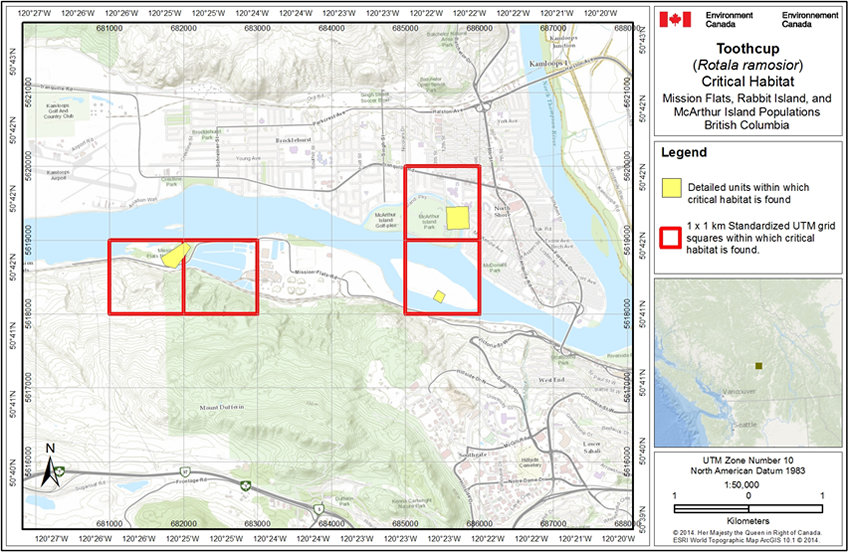850x553 pixels.
Task: Click the black and white scale bar
Action: (x=748, y=509)
